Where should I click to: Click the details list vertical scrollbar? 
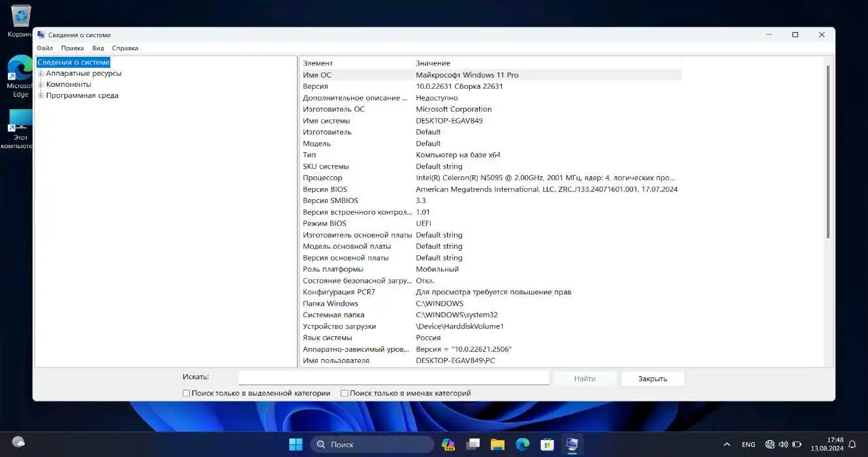pos(829,150)
